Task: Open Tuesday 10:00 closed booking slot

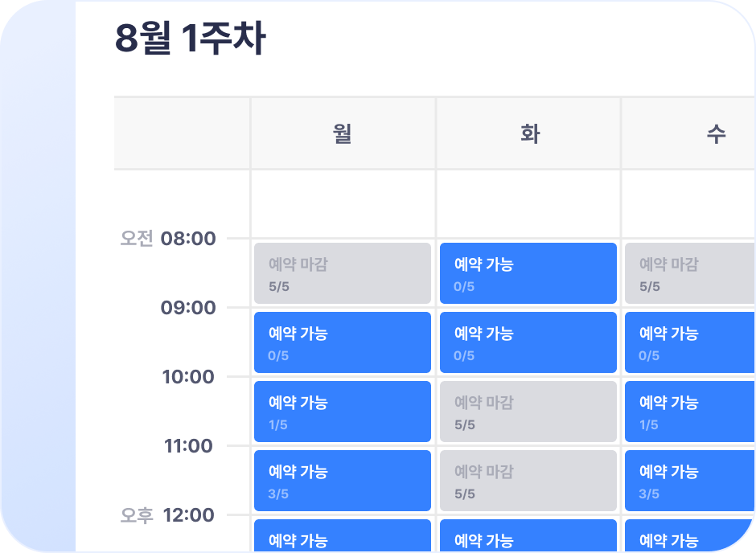Action: pyautogui.click(x=528, y=412)
